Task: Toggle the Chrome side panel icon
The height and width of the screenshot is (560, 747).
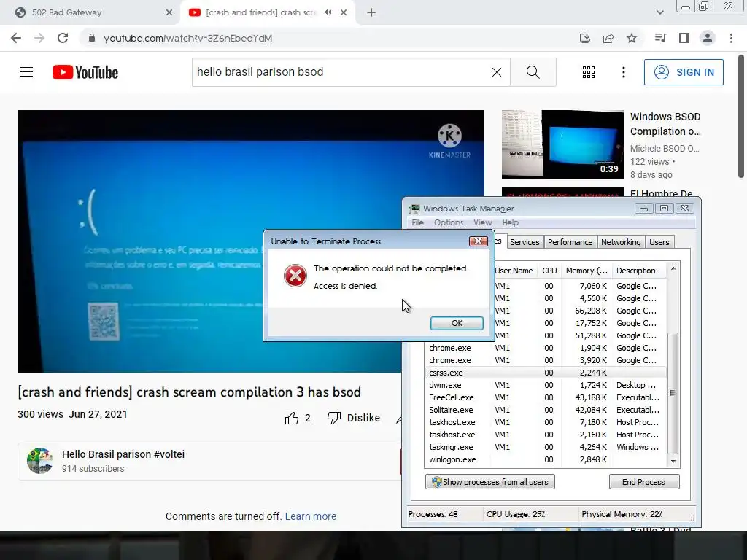Action: pyautogui.click(x=684, y=38)
